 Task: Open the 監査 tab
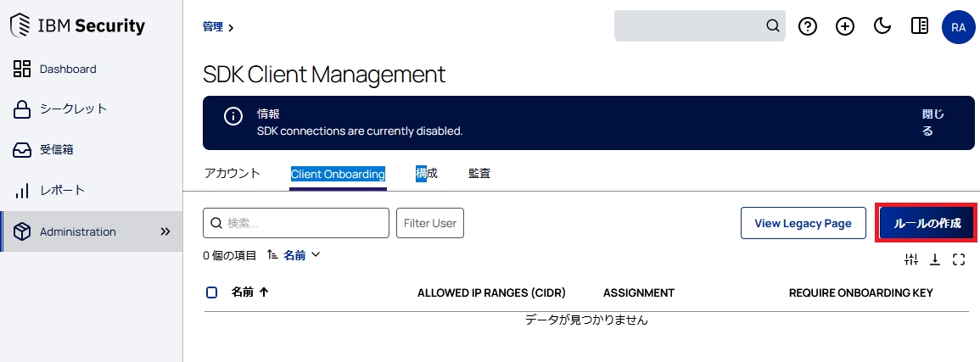(479, 174)
